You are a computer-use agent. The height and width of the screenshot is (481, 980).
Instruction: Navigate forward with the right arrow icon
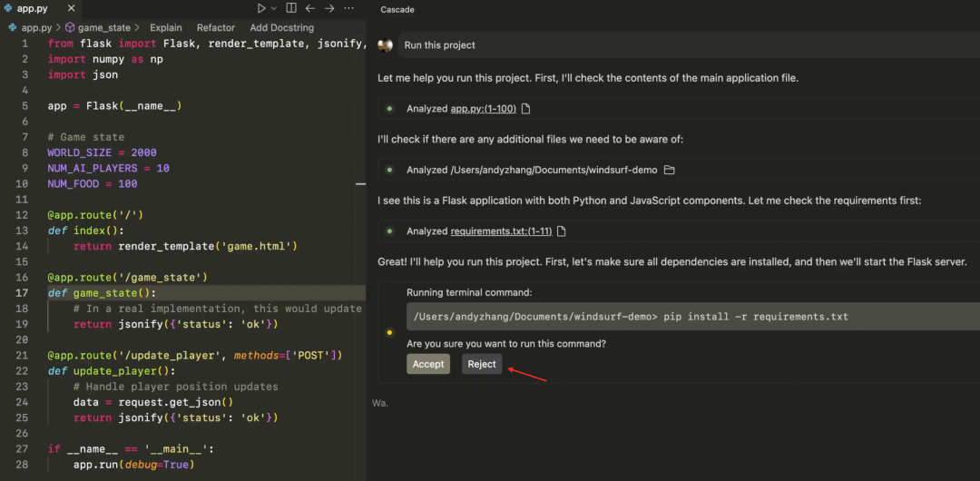(329, 8)
